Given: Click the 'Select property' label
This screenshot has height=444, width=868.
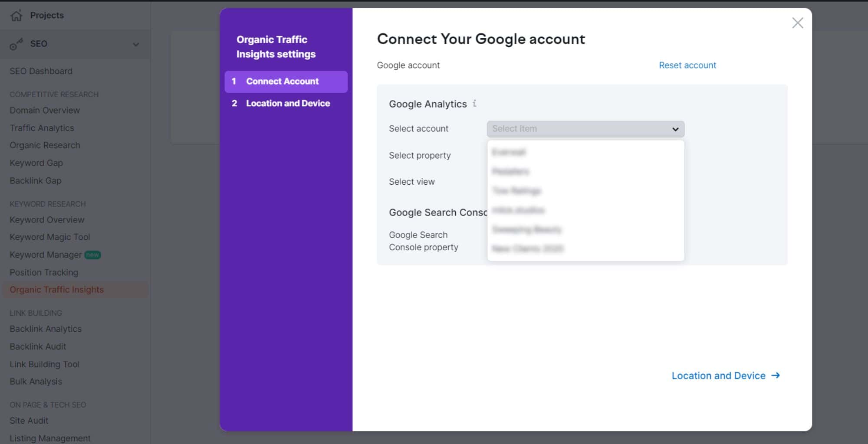Looking at the screenshot, I should click(x=420, y=155).
